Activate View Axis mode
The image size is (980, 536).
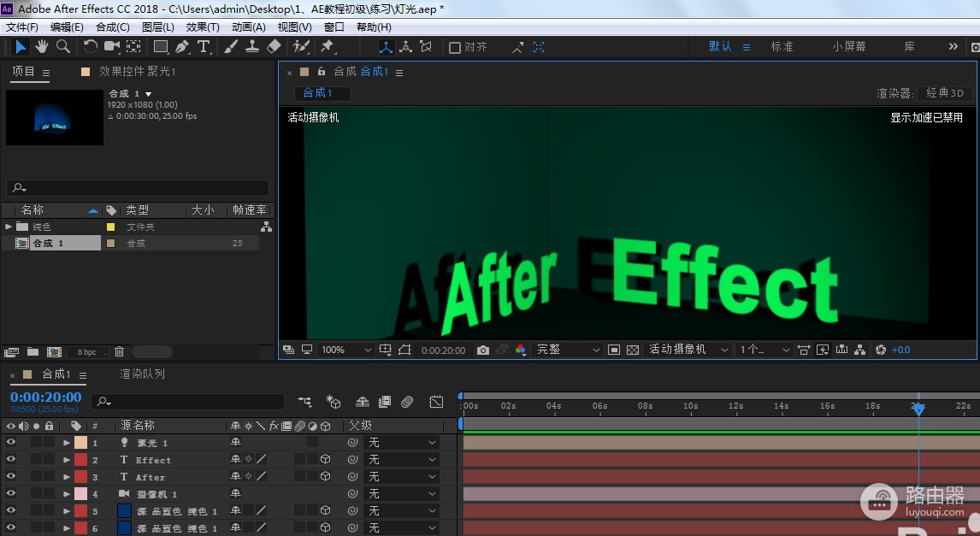coord(426,47)
